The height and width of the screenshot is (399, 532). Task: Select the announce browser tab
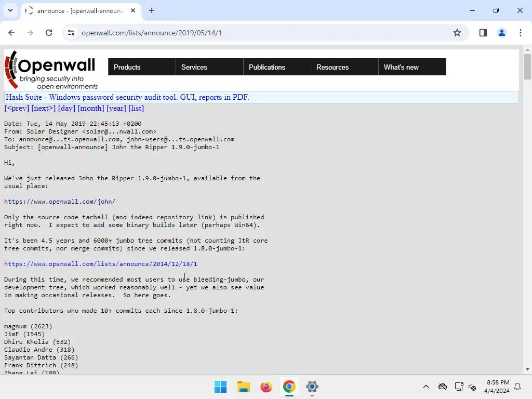[81, 10]
